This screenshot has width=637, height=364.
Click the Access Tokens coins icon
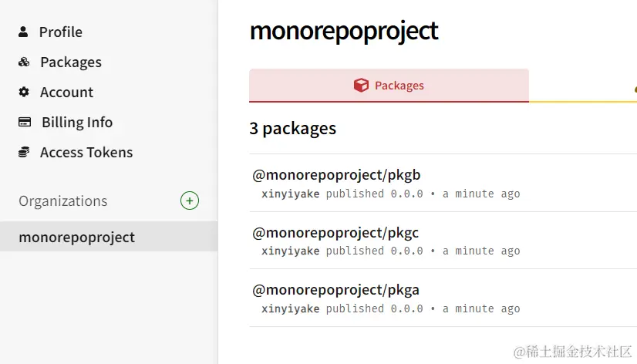click(24, 152)
